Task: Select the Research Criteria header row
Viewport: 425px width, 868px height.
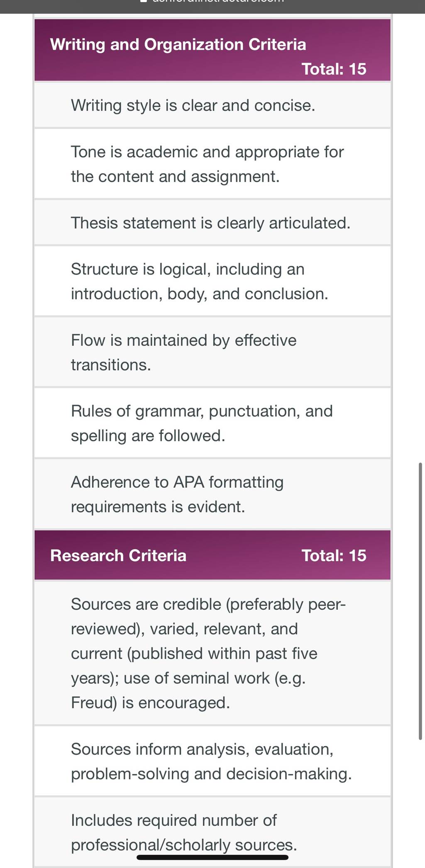Action: pyautogui.click(x=212, y=555)
